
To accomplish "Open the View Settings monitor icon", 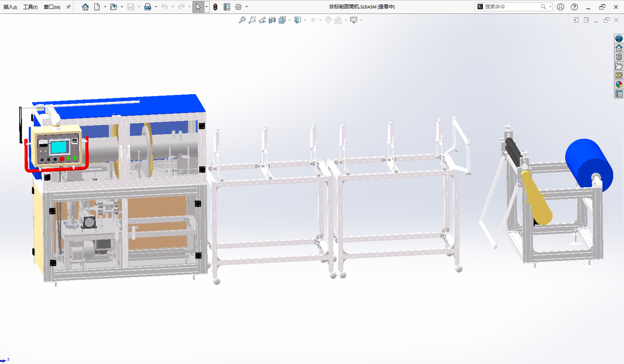I will tap(354, 20).
